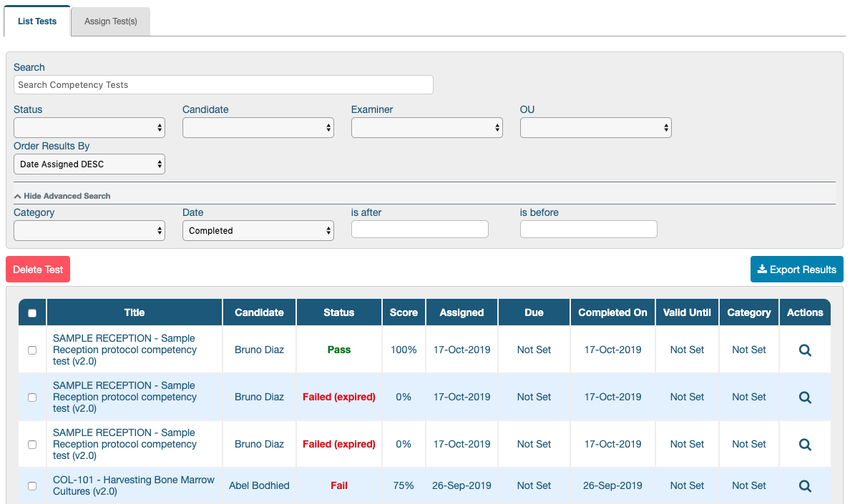Open the Status dropdown filter
Image resolution: width=850 pixels, height=504 pixels.
[89, 128]
